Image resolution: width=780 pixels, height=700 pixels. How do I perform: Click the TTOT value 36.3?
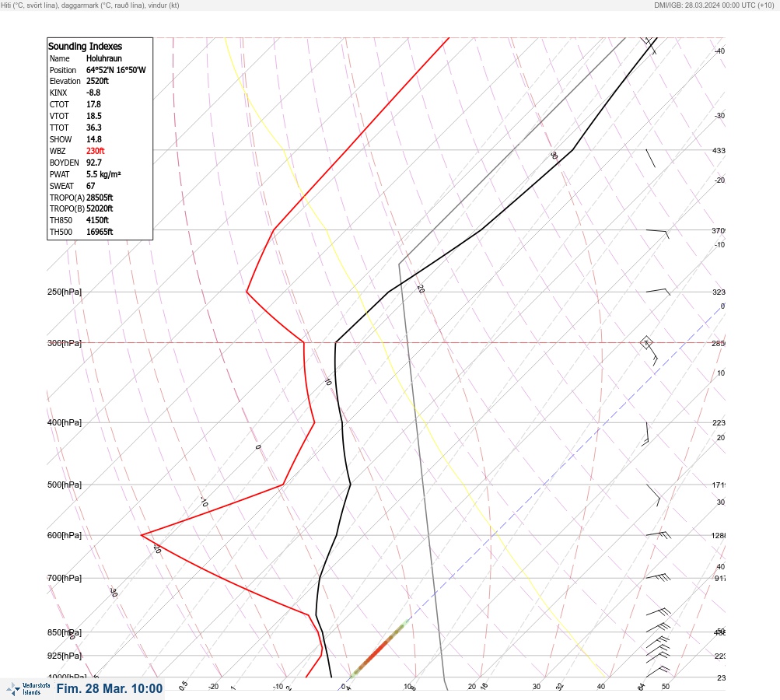[94, 128]
